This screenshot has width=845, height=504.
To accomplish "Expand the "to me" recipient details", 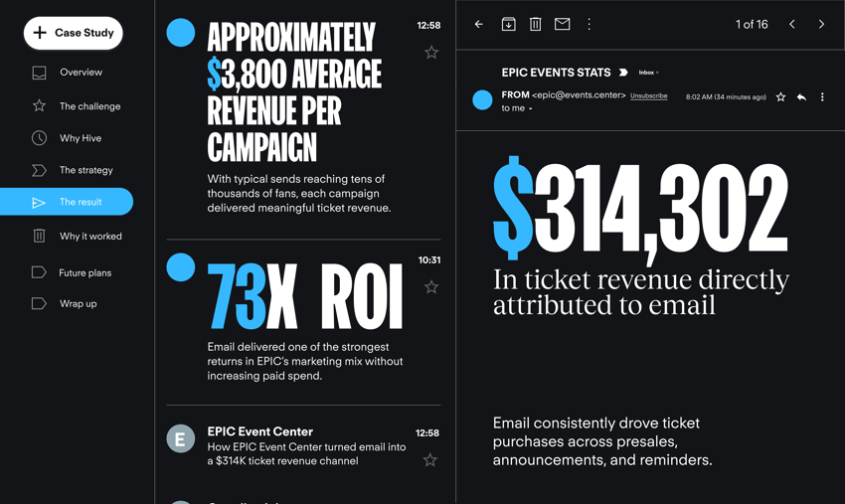I will point(530,109).
